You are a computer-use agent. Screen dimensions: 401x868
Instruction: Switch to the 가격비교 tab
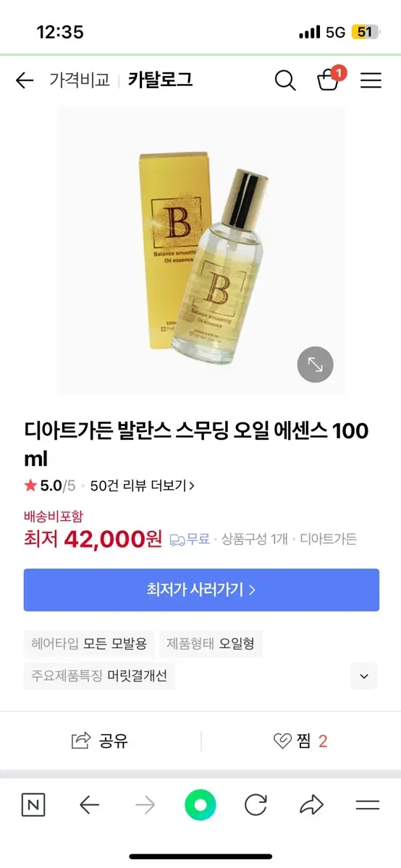coord(80,80)
